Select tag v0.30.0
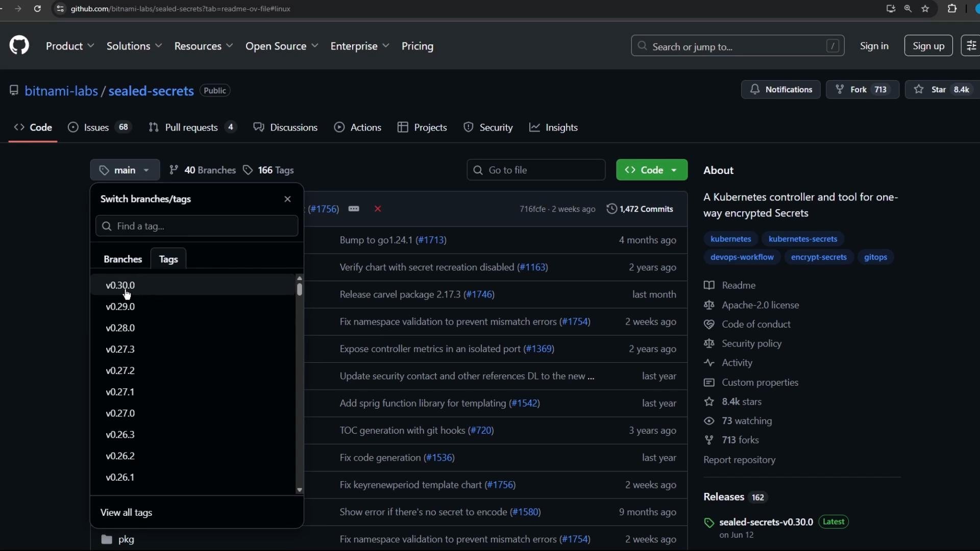This screenshot has width=980, height=551. click(193, 285)
